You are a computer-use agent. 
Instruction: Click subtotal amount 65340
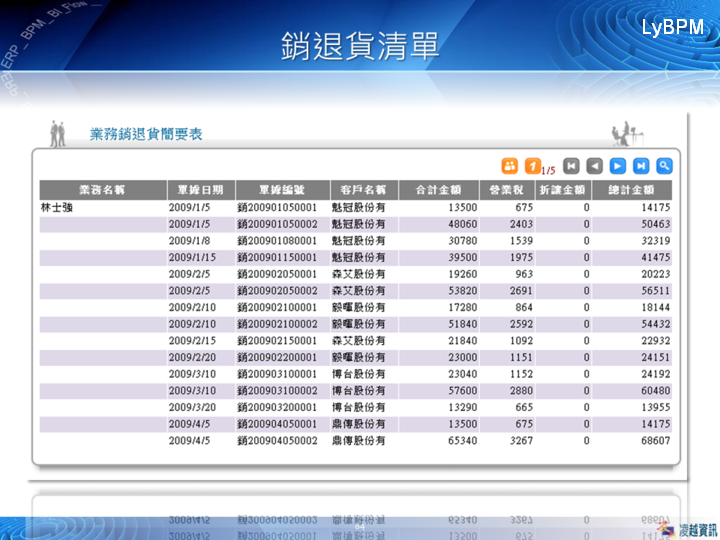coord(463,441)
